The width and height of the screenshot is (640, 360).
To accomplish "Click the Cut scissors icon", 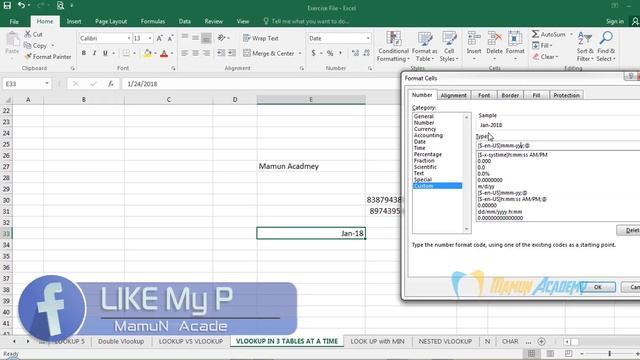I will coord(28,34).
